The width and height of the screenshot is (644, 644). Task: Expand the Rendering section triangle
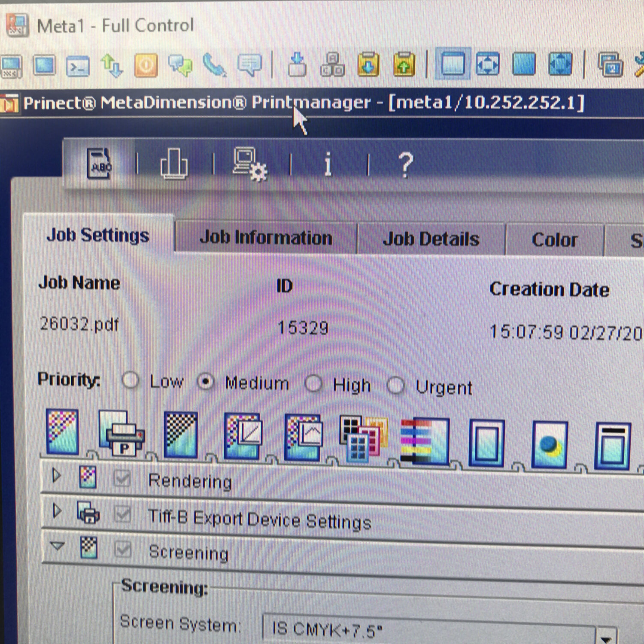point(56,475)
